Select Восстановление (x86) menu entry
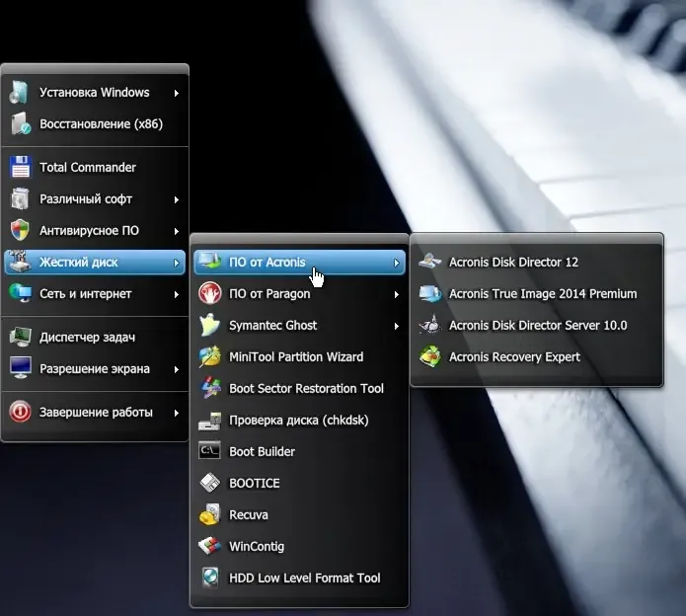This screenshot has height=616, width=686. click(x=95, y=123)
